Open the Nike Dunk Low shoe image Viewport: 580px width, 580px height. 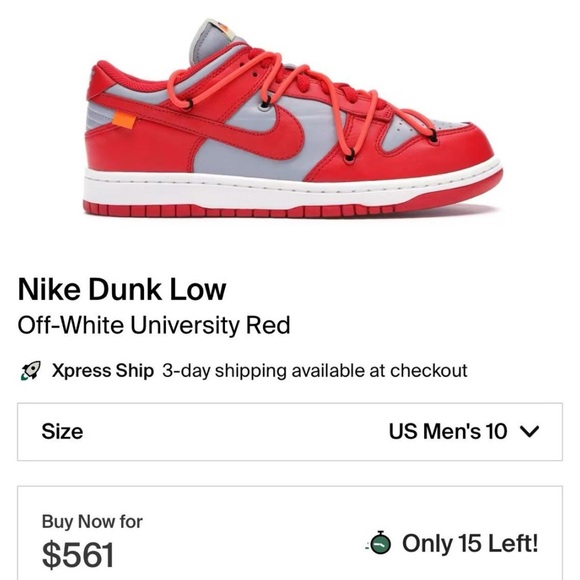[293, 119]
